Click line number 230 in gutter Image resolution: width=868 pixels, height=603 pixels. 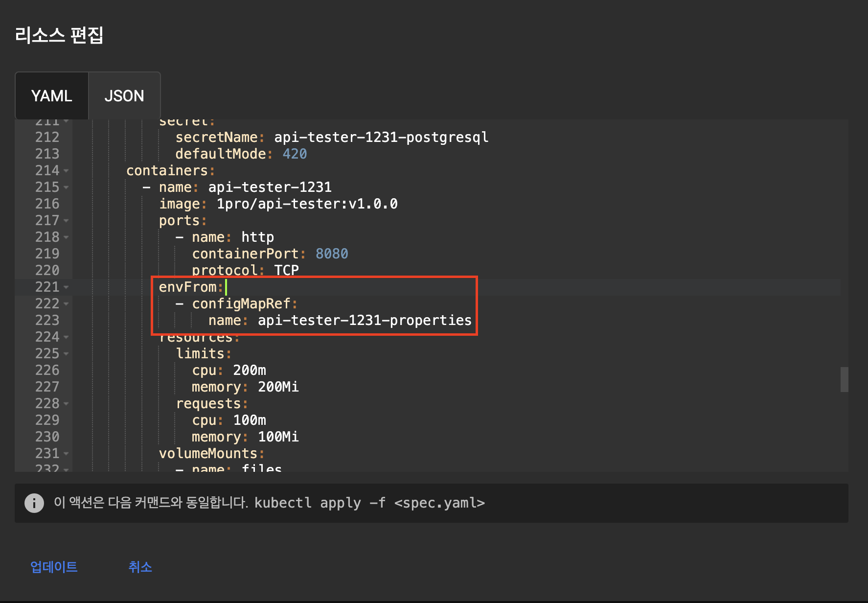tap(47, 437)
